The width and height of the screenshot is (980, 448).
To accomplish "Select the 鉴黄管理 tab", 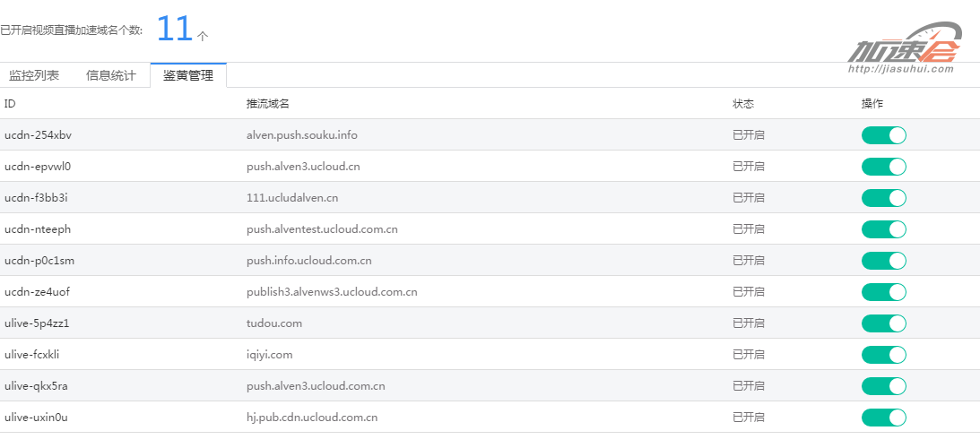I will [x=188, y=75].
